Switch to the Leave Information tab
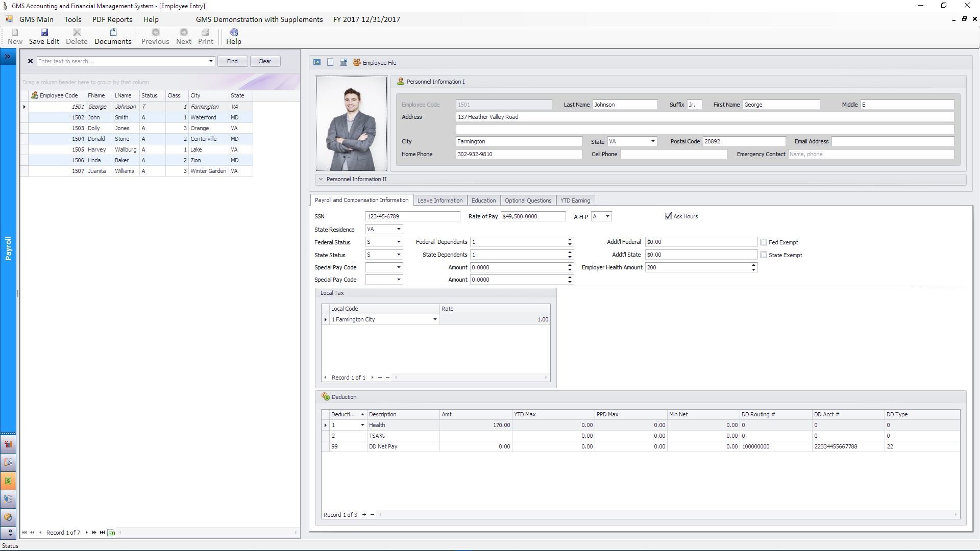Screen dimensions: 980x551 [x=439, y=201]
